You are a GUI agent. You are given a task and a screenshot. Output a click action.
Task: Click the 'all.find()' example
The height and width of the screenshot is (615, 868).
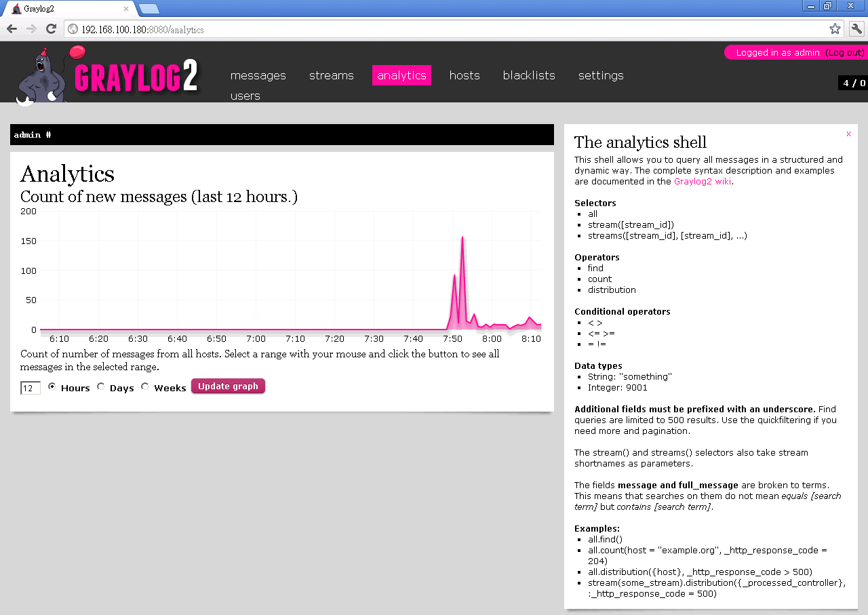pyautogui.click(x=605, y=539)
